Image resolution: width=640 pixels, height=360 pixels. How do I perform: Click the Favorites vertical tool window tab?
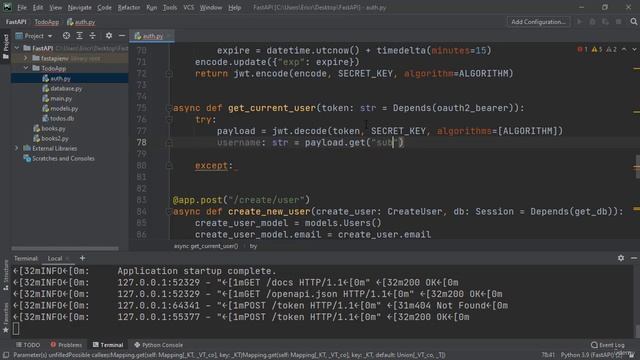coord(5,318)
